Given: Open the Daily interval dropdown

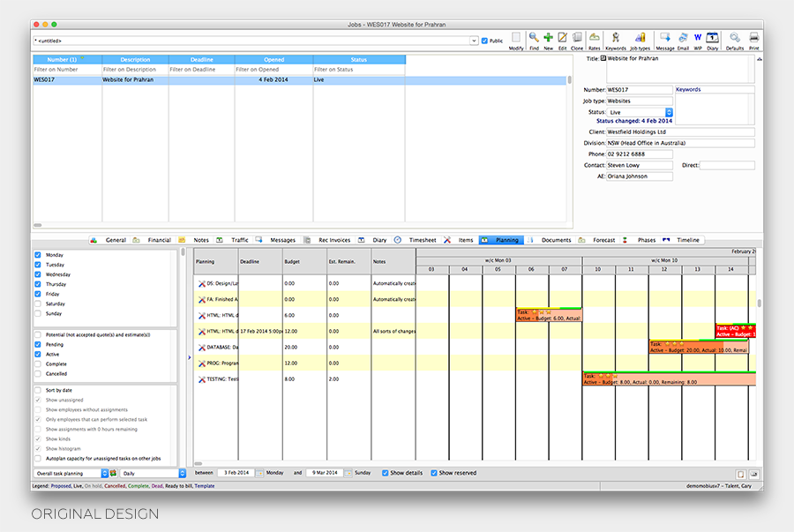Looking at the screenshot, I should tap(153, 473).
